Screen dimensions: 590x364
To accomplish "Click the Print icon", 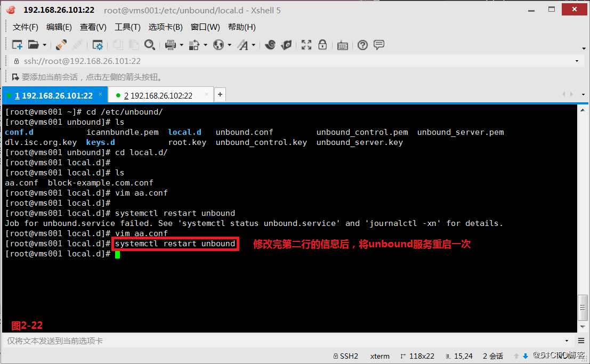I will [171, 45].
